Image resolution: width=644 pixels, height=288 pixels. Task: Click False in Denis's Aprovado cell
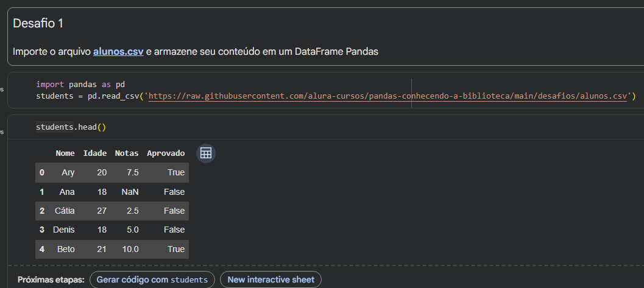(x=174, y=230)
